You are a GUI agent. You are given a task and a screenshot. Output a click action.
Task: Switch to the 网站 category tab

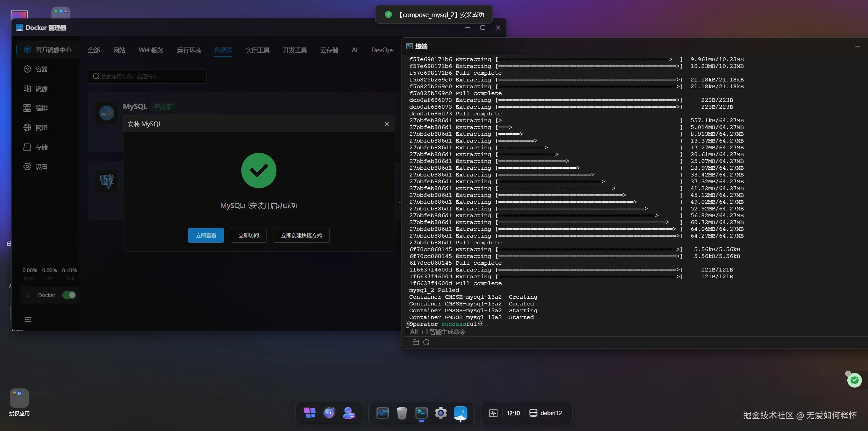coord(119,50)
